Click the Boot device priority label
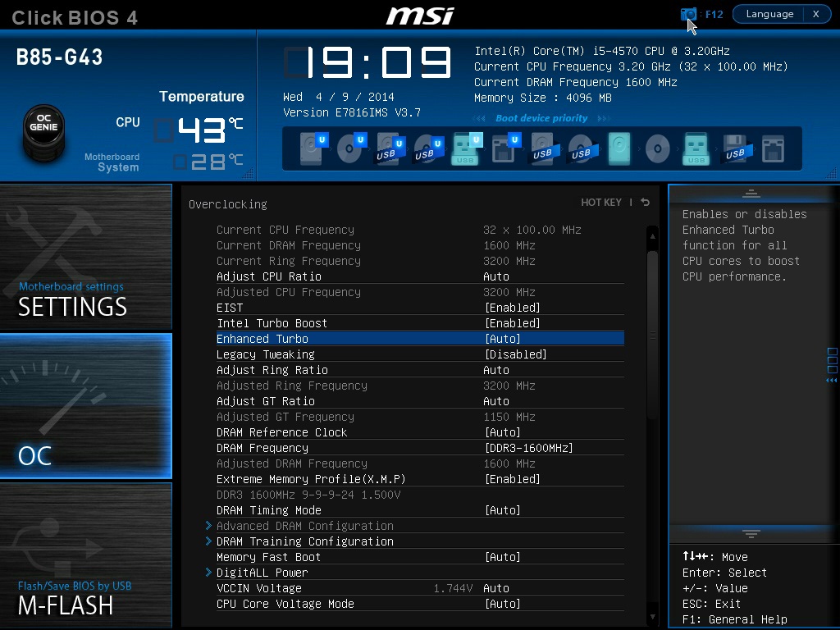This screenshot has height=630, width=840. 541,118
